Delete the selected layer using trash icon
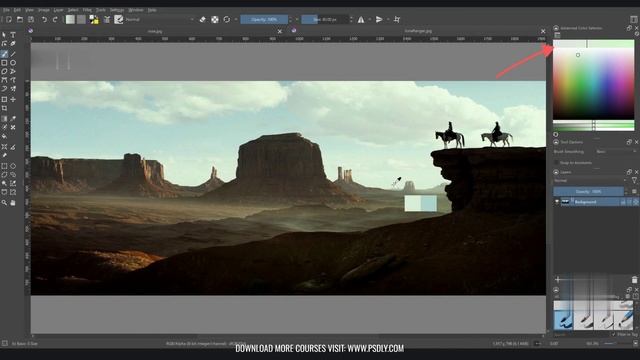This screenshot has height=360, width=640. pos(634,280)
